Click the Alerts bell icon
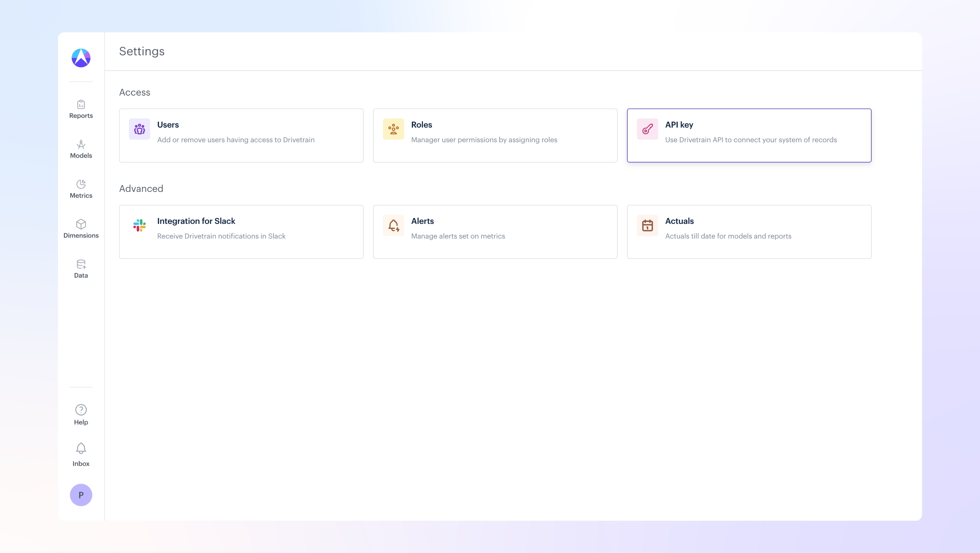 point(393,226)
